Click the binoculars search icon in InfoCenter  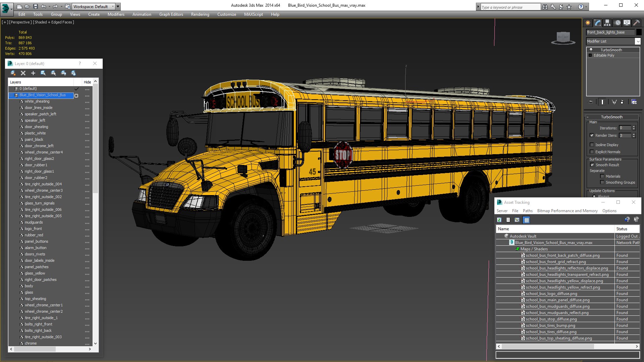point(545,7)
